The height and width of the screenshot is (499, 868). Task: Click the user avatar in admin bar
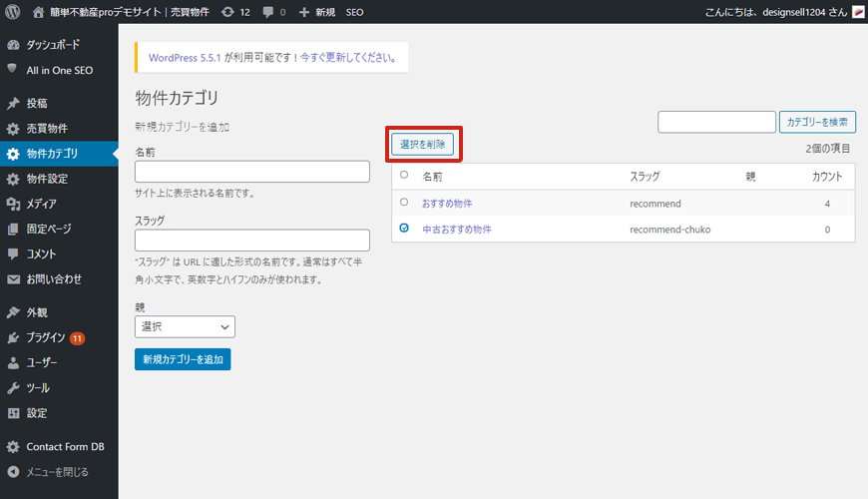click(x=857, y=12)
